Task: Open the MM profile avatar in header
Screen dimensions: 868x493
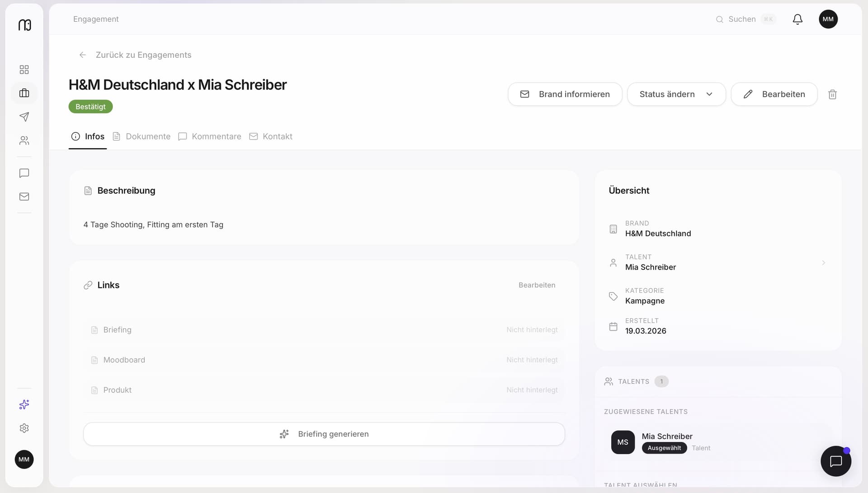Action: click(828, 19)
